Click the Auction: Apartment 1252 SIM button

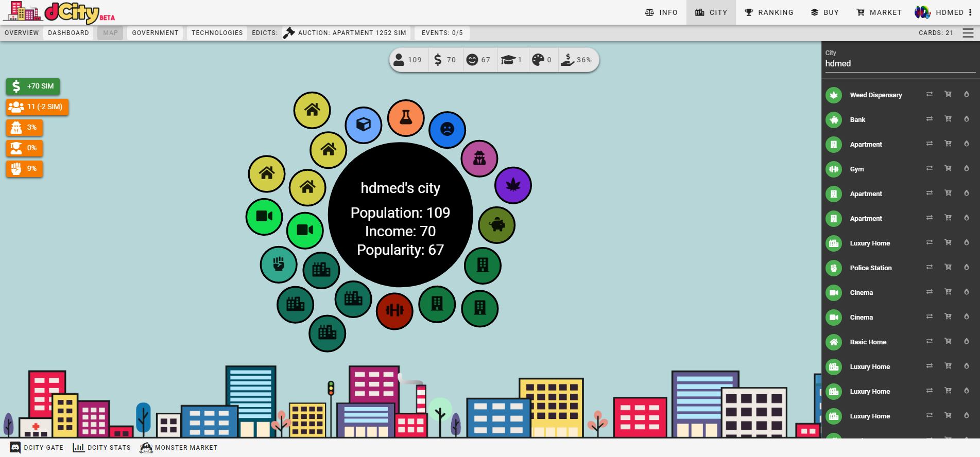pos(346,33)
